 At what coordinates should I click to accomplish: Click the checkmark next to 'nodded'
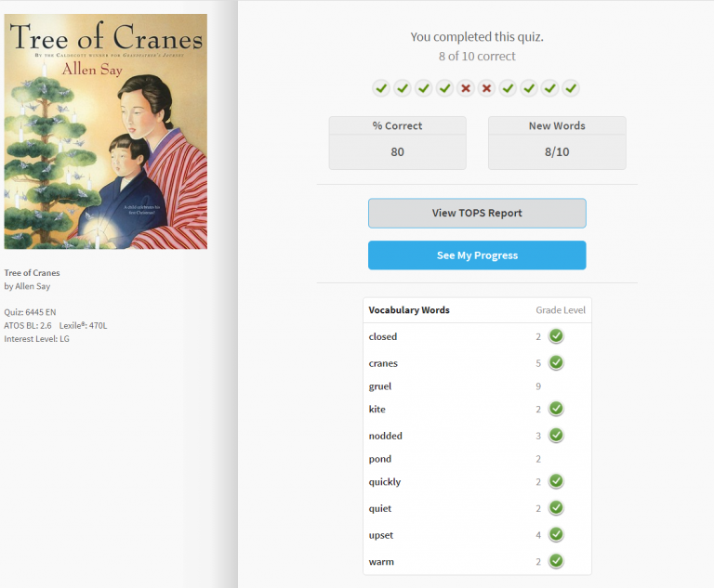click(556, 436)
